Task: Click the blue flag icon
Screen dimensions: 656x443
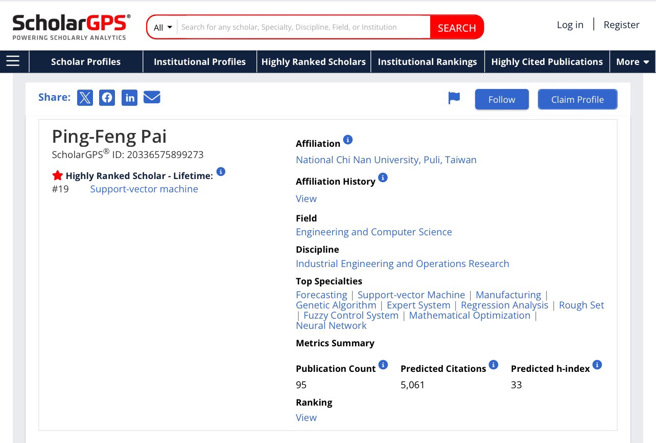Action: coord(454,98)
